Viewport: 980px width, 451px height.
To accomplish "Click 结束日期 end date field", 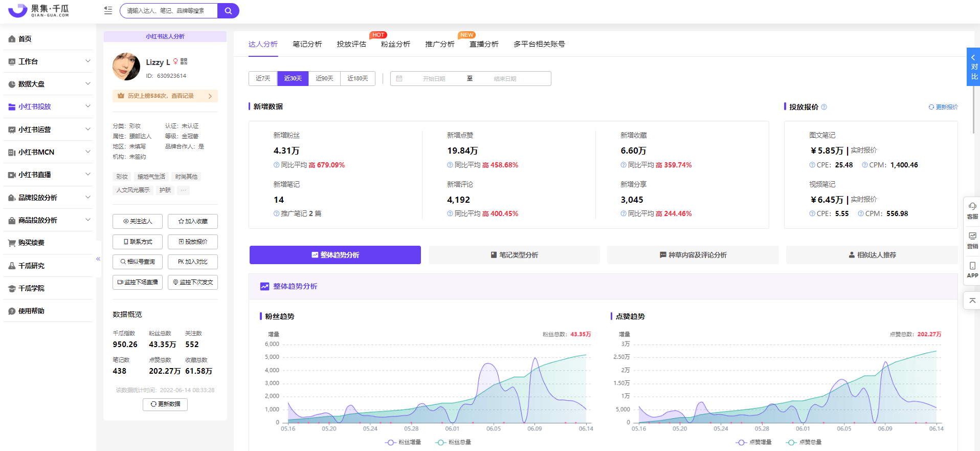I will pos(505,79).
